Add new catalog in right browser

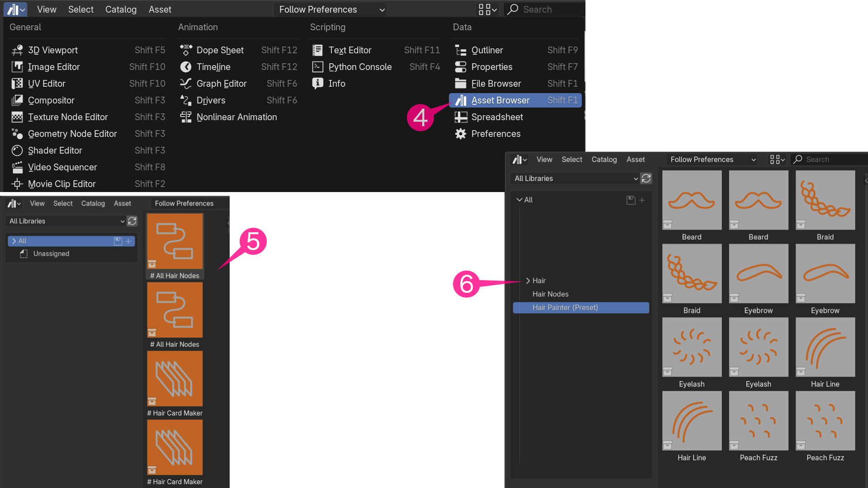pyautogui.click(x=642, y=200)
